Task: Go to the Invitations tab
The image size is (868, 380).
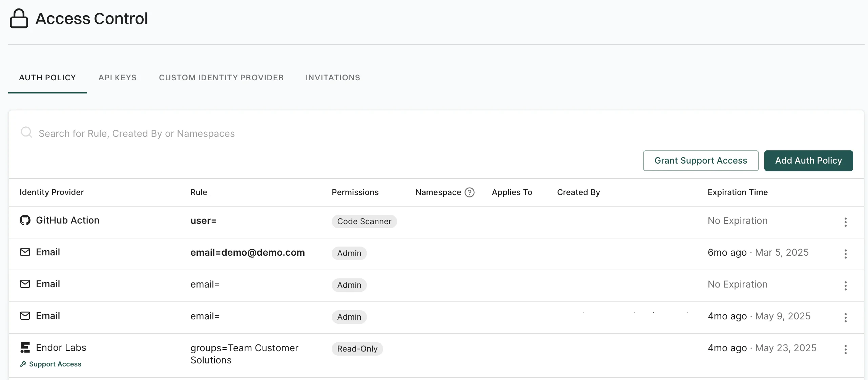Action: coord(333,78)
